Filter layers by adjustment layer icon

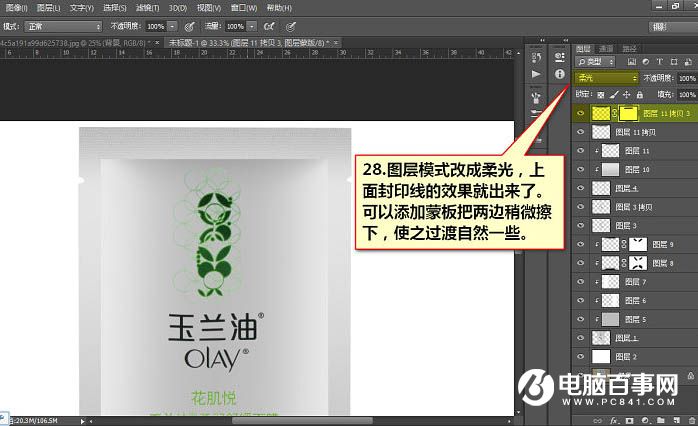point(645,62)
